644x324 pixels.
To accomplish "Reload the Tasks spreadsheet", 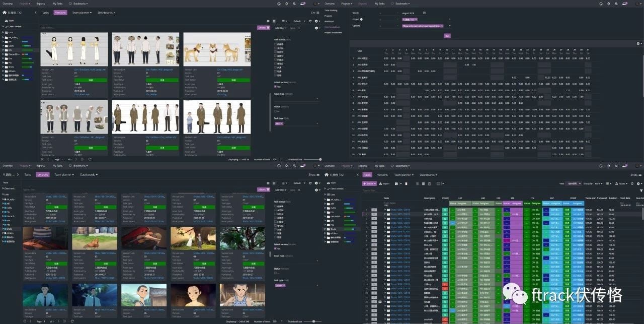I will (x=632, y=183).
